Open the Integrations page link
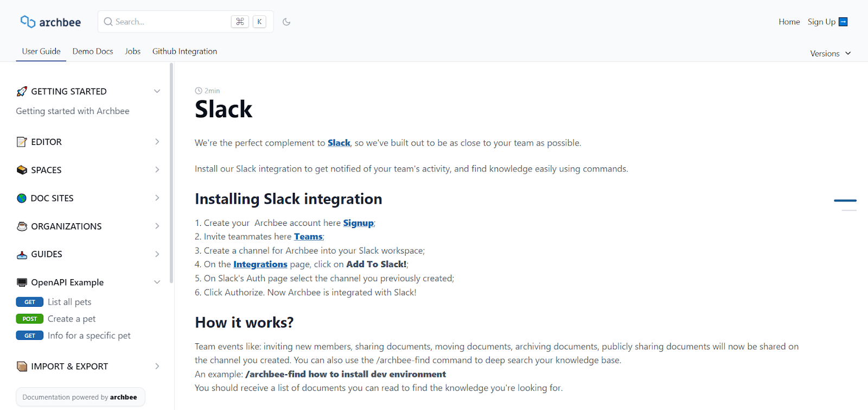The width and height of the screenshot is (868, 410). click(260, 264)
